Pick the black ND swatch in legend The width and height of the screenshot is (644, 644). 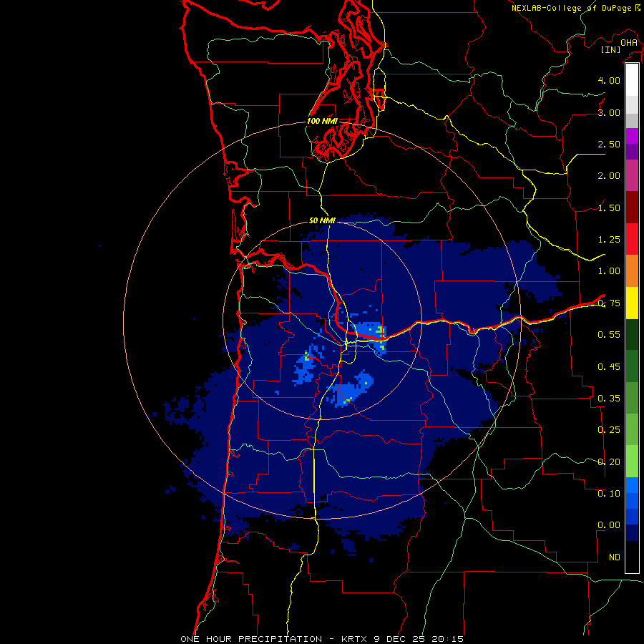point(632,557)
